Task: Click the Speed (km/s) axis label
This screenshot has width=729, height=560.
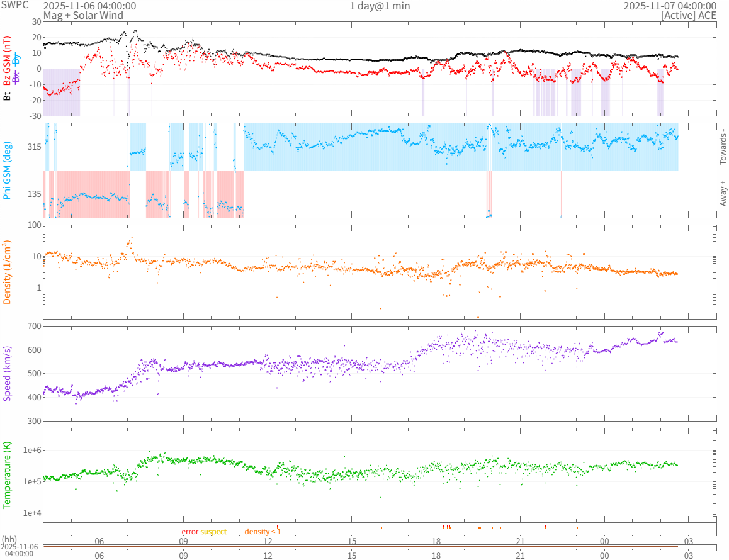Action: 7,374
